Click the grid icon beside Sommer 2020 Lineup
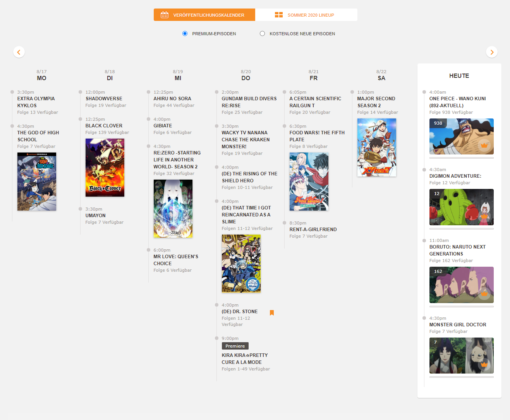This screenshot has height=420, width=510. (279, 15)
